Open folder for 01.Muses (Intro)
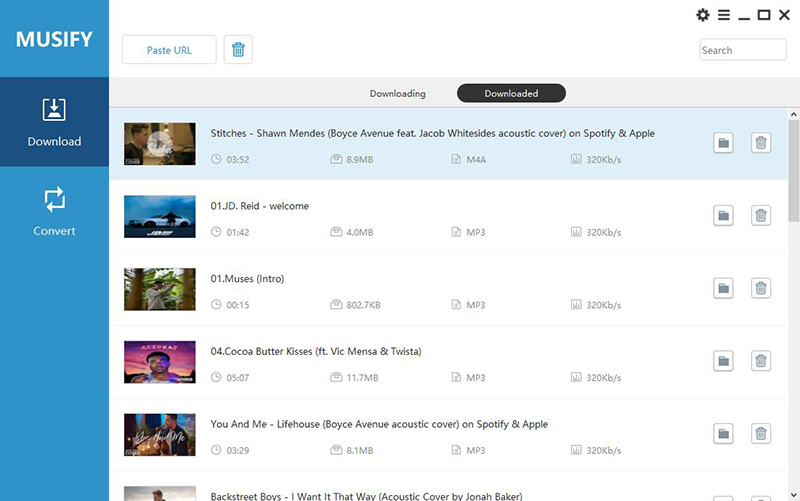This screenshot has width=800, height=501. coord(723,288)
